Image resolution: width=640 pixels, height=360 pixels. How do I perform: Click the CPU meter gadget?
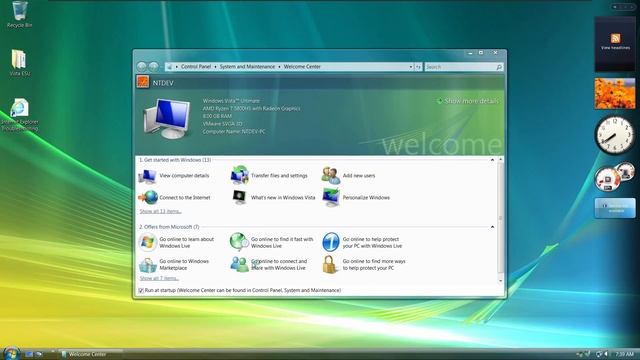[614, 176]
